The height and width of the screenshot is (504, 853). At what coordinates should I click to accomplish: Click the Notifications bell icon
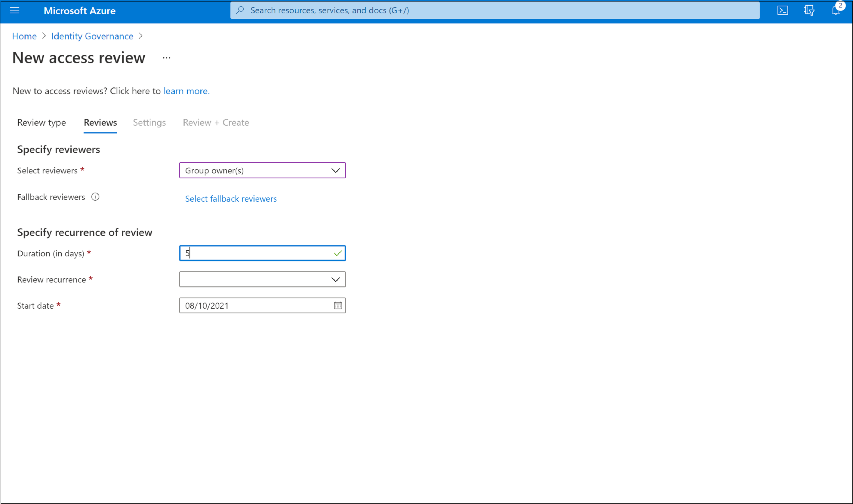(836, 10)
